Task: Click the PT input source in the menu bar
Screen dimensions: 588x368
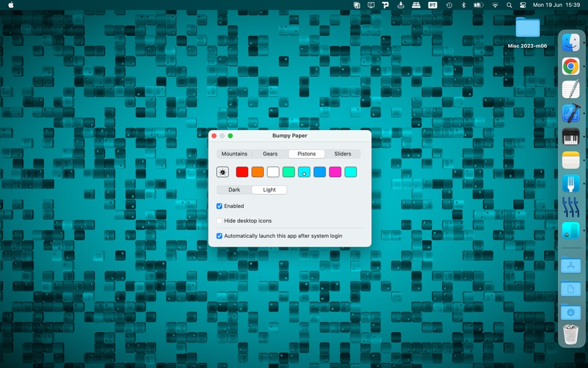Action: (433, 5)
